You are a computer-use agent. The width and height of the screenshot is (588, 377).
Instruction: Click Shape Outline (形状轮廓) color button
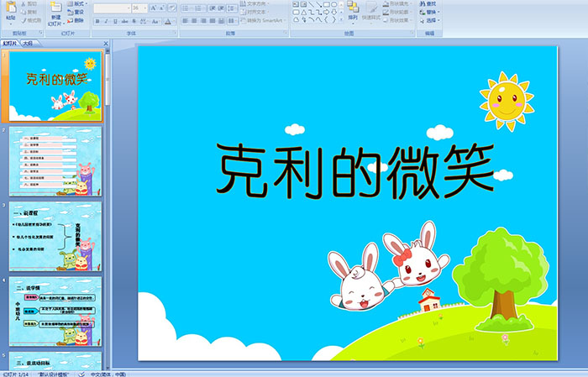coord(397,12)
